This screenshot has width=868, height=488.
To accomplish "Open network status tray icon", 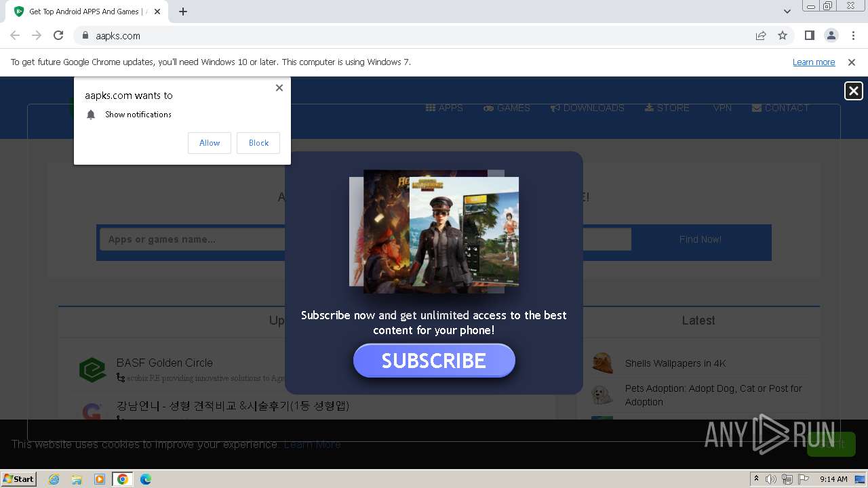I will pyautogui.click(x=787, y=479).
